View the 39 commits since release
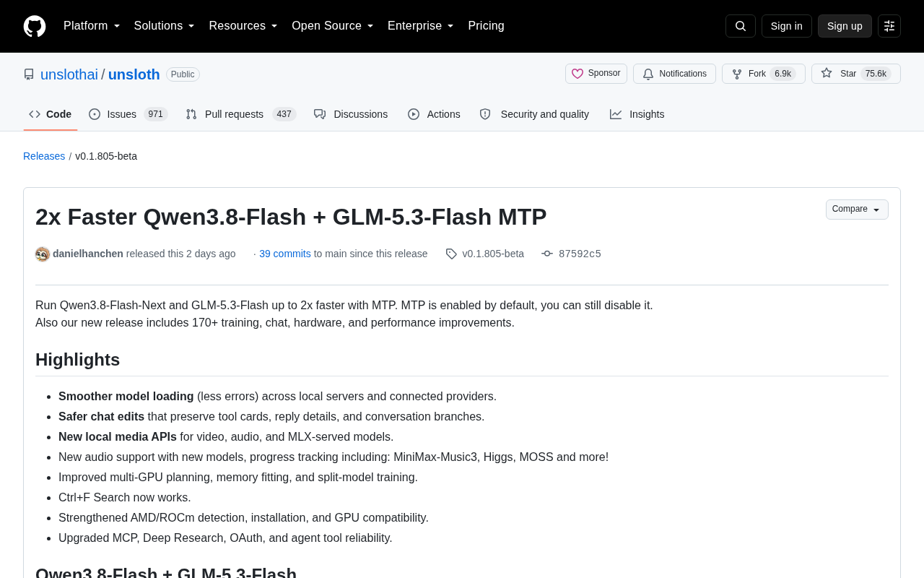The height and width of the screenshot is (578, 924). [285, 254]
